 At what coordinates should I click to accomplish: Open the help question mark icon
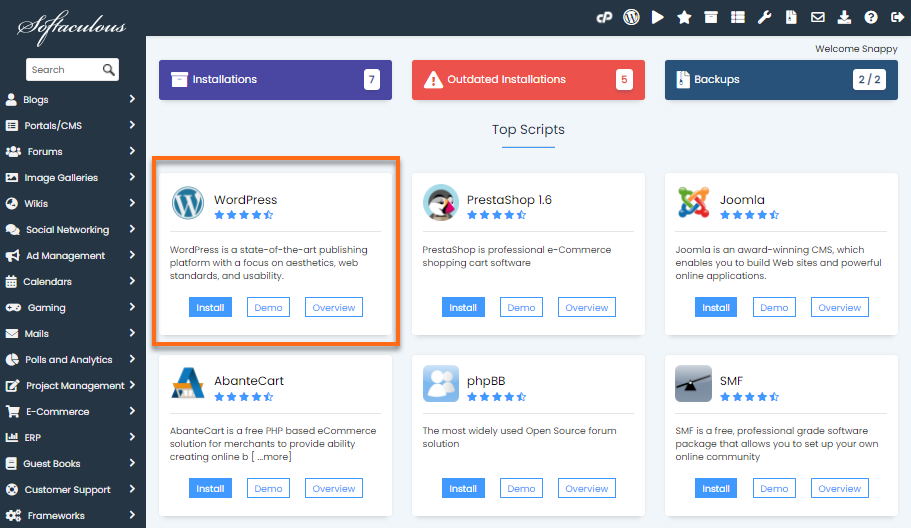point(870,17)
